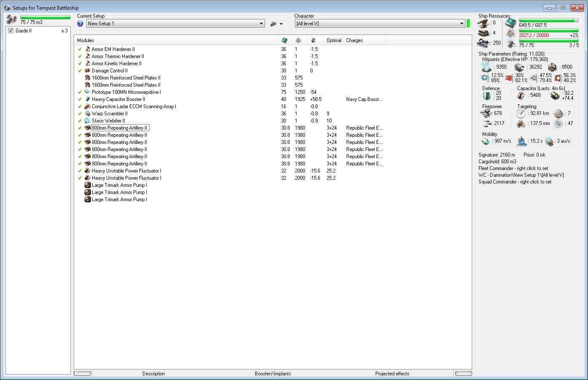Click the drone bay bar 75 / 75 m3
This screenshot has width=588, height=380.
[x=45, y=18]
